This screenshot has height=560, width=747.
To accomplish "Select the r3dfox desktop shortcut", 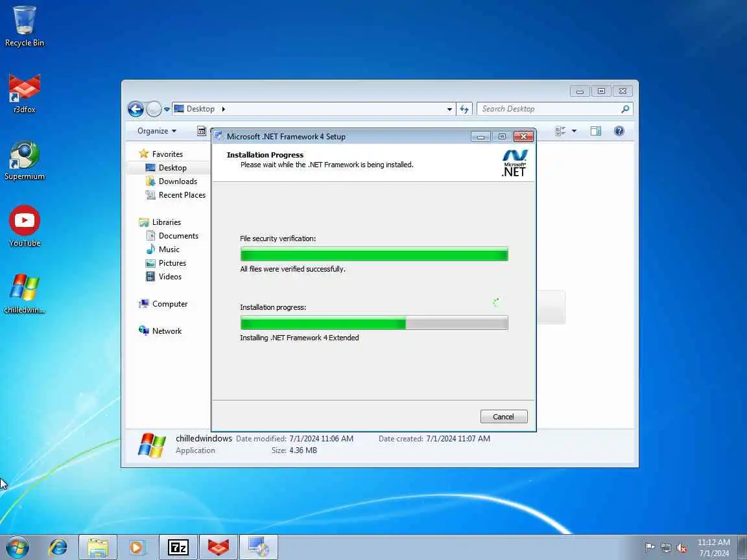I will tap(24, 93).
